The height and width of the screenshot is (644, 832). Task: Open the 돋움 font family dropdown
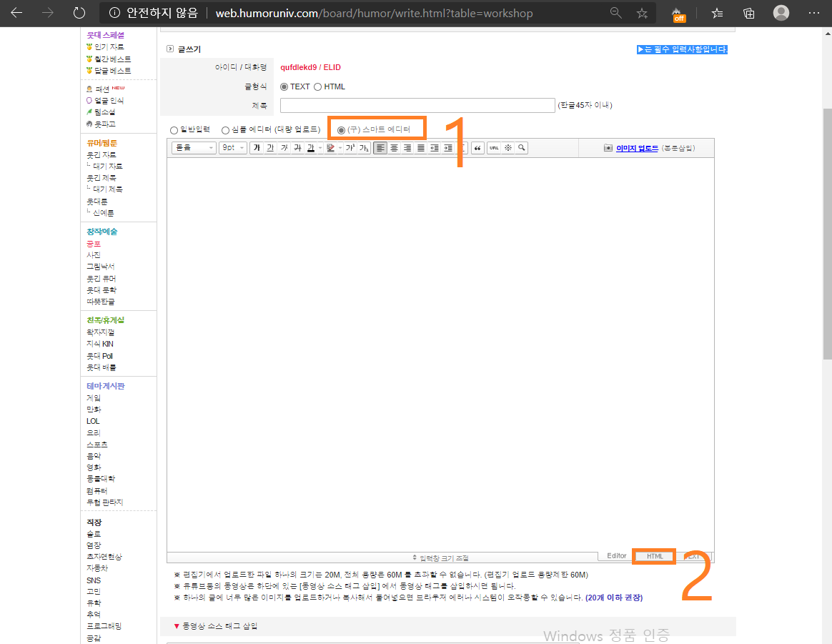[x=194, y=148]
